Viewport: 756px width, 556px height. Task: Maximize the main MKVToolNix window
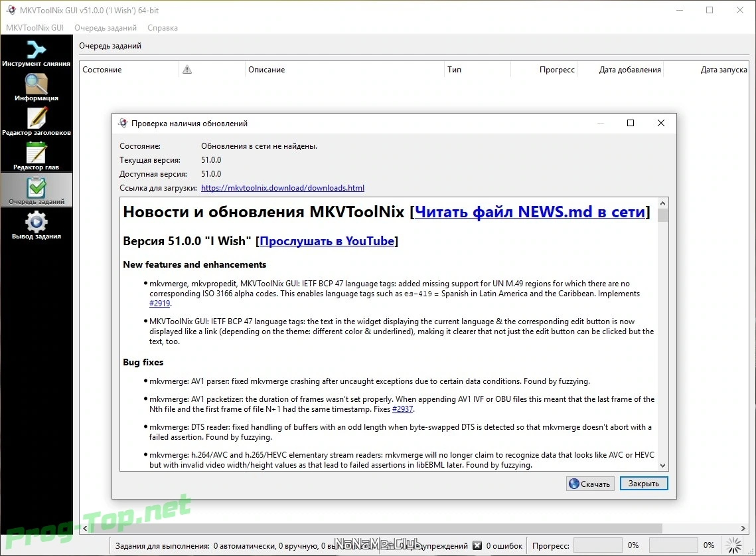pos(710,10)
